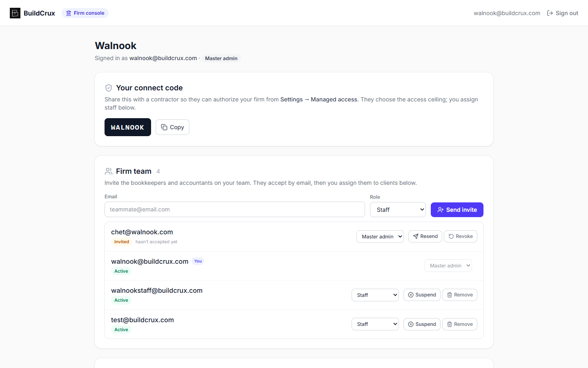Click the chet@walnook.com email text
The width and height of the screenshot is (588, 368).
pos(142,232)
